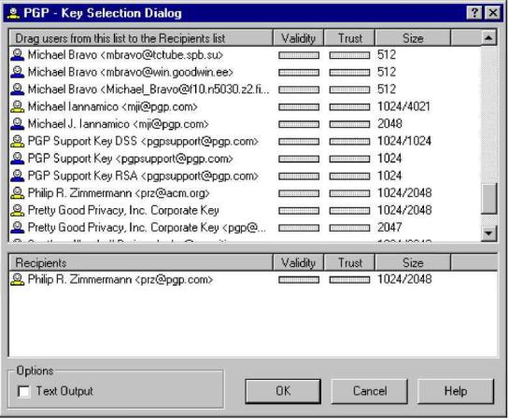Click key icon for Michael Bravo mbravo@win.goodwin.ee
The image size is (509, 420).
[x=17, y=72]
